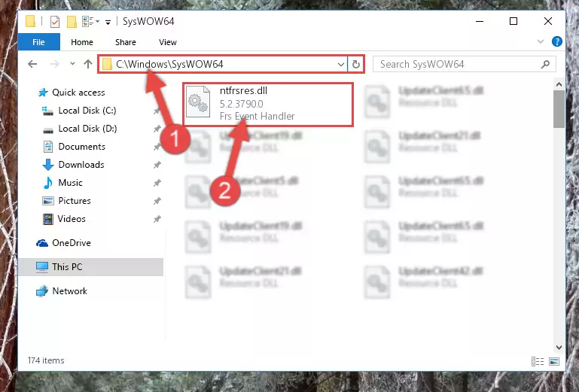
Task: Click the pin icon next to Pictures
Action: point(157,201)
